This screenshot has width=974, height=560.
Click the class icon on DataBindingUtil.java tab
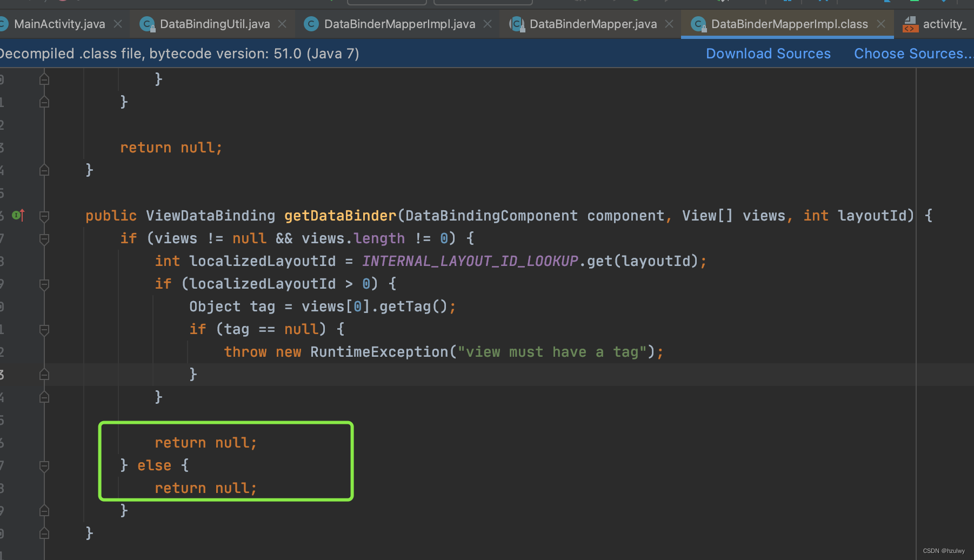click(146, 24)
